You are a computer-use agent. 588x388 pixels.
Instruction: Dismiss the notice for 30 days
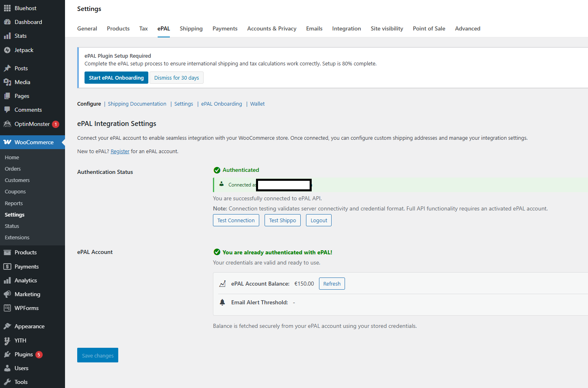(176, 78)
